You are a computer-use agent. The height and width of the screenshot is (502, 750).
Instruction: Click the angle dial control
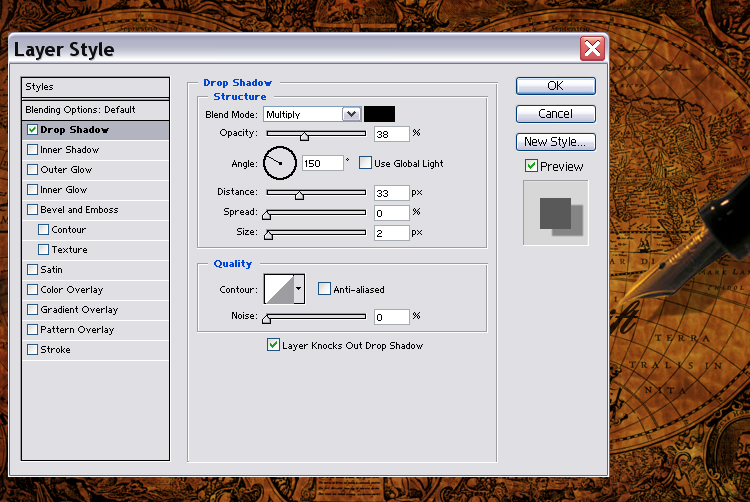[280, 163]
